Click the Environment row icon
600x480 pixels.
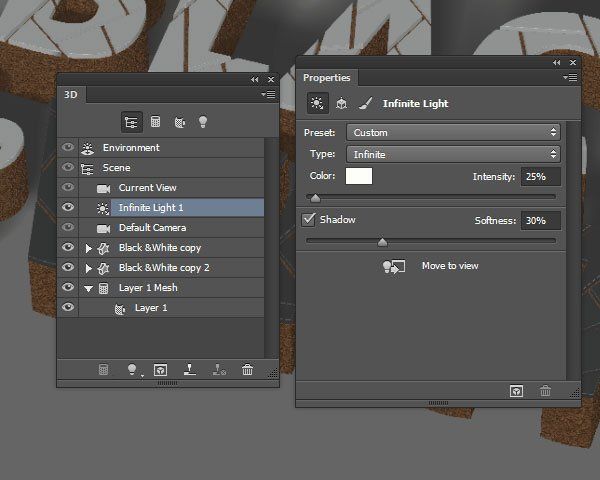[x=88, y=148]
